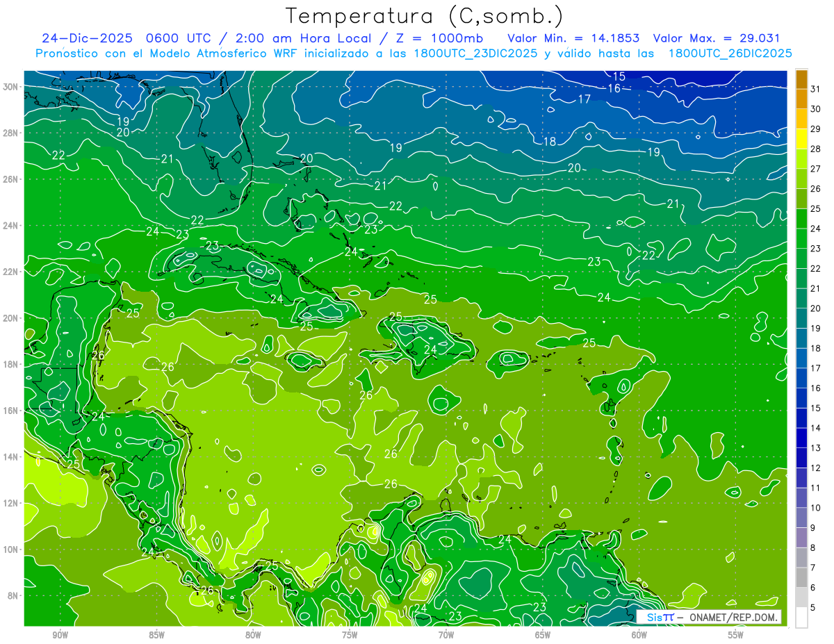The height and width of the screenshot is (644, 834).
Task: Click the '55W' longitude axis label
Action: click(736, 635)
